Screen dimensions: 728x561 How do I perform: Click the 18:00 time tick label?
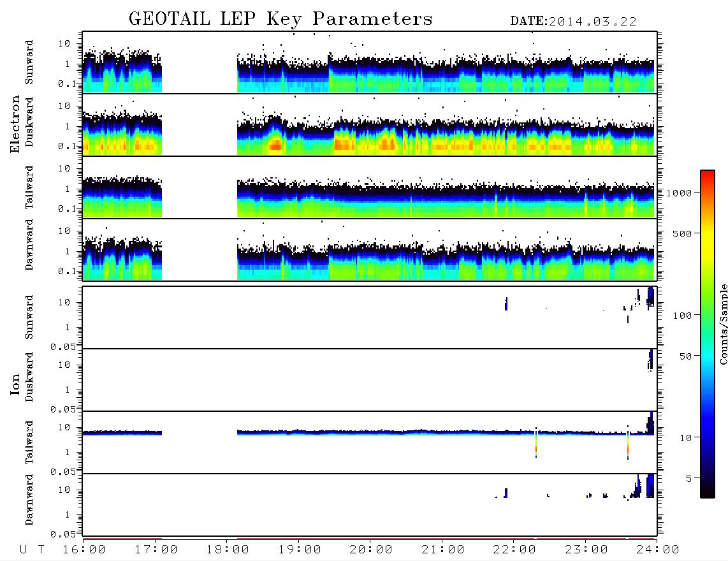228,550
